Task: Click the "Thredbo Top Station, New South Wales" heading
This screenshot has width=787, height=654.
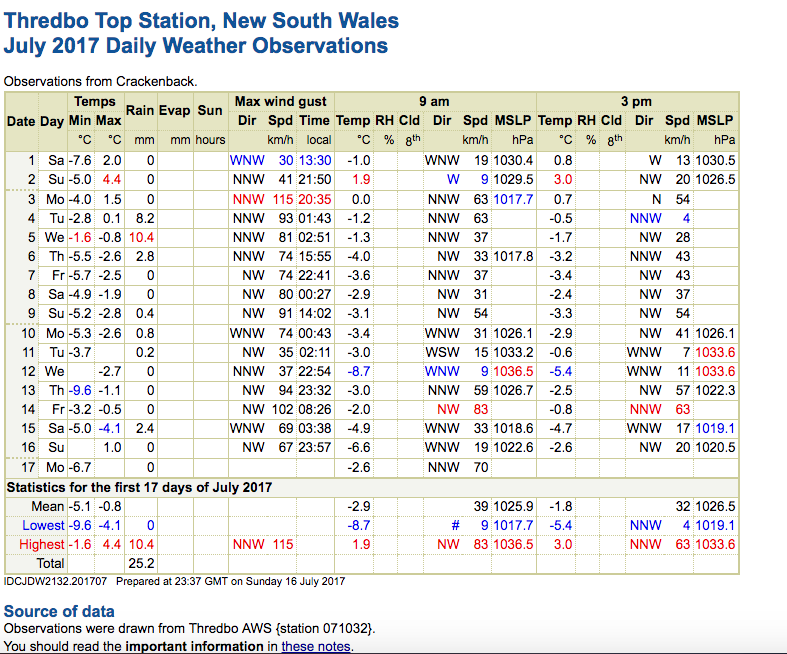Action: (201, 20)
